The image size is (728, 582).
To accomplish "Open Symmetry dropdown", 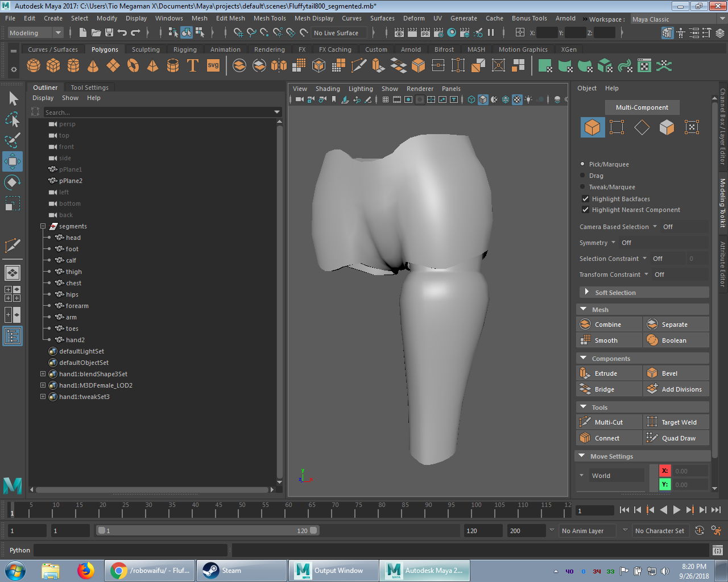I will [x=613, y=243].
